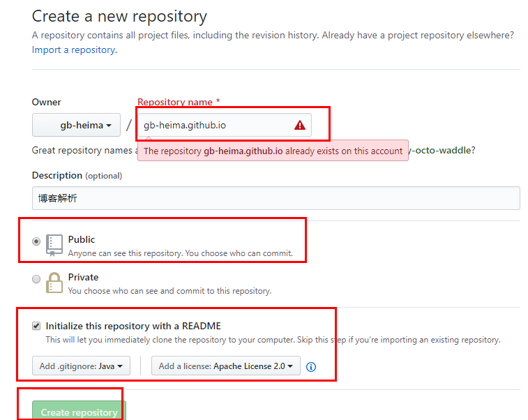Click the license info icon
Screen dimensions: 528x420
pyautogui.click(x=311, y=367)
